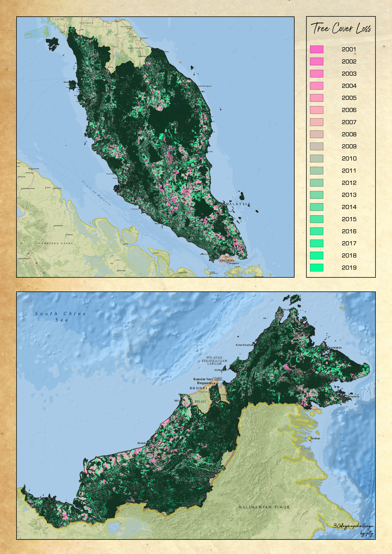Screen dimensions: 392x554
Task: Click the Sandakan city label
Action: (335, 348)
